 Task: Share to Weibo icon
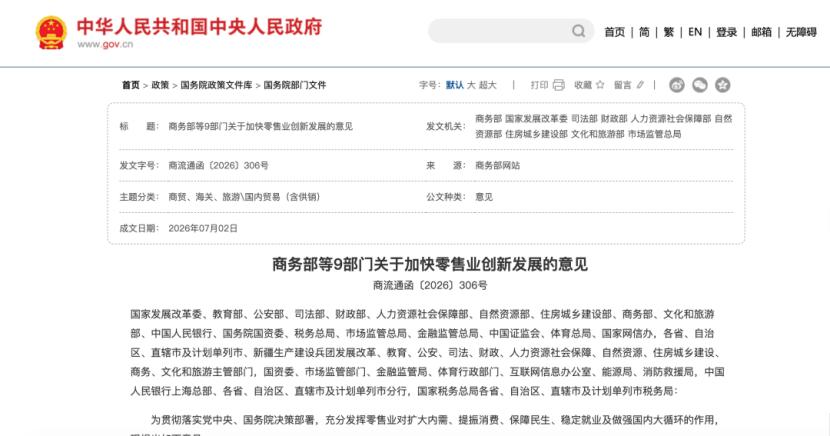[x=676, y=85]
